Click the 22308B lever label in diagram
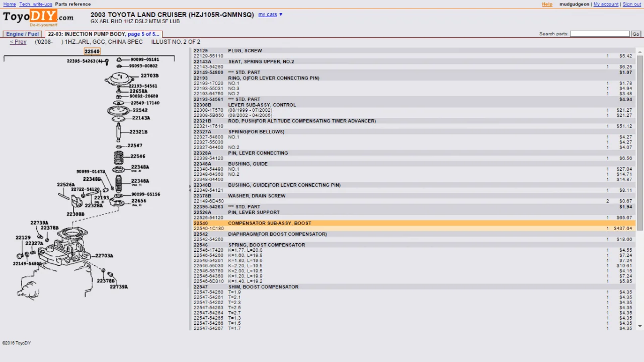 75,214
